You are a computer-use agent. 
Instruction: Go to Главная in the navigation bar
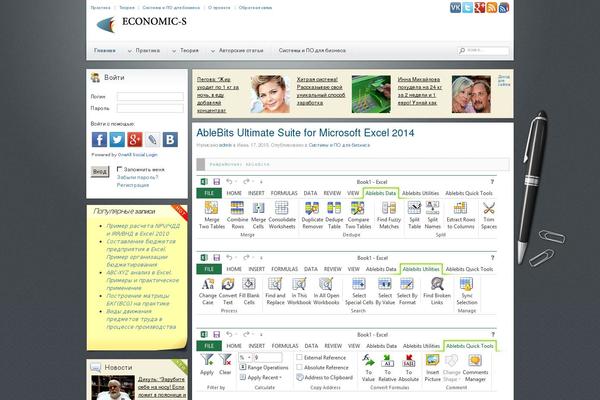click(x=105, y=51)
